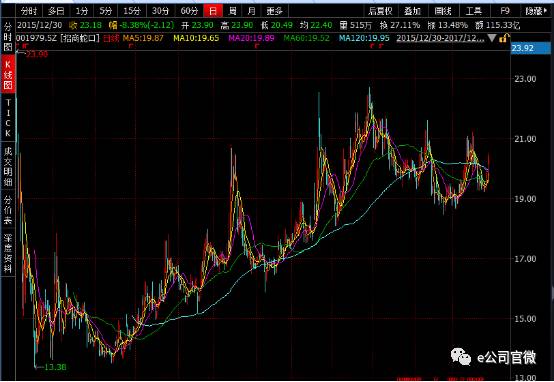Click the 隐藏 hide panel button
This screenshot has height=382, width=554.
coord(536,11)
